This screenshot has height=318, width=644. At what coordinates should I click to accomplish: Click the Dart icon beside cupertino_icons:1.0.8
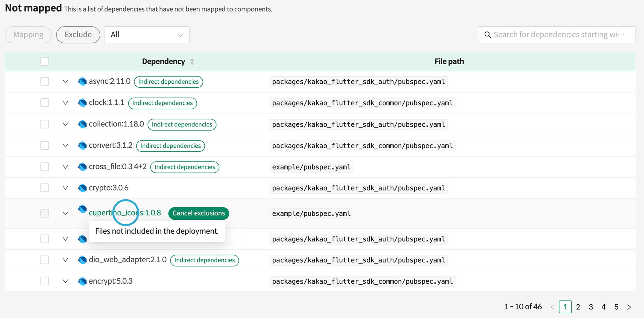(x=82, y=209)
